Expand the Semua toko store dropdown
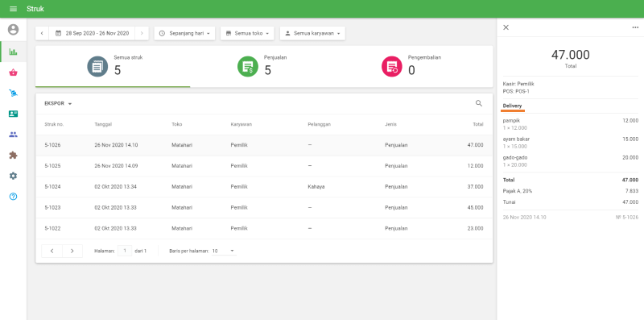The image size is (644, 320). pyautogui.click(x=247, y=33)
